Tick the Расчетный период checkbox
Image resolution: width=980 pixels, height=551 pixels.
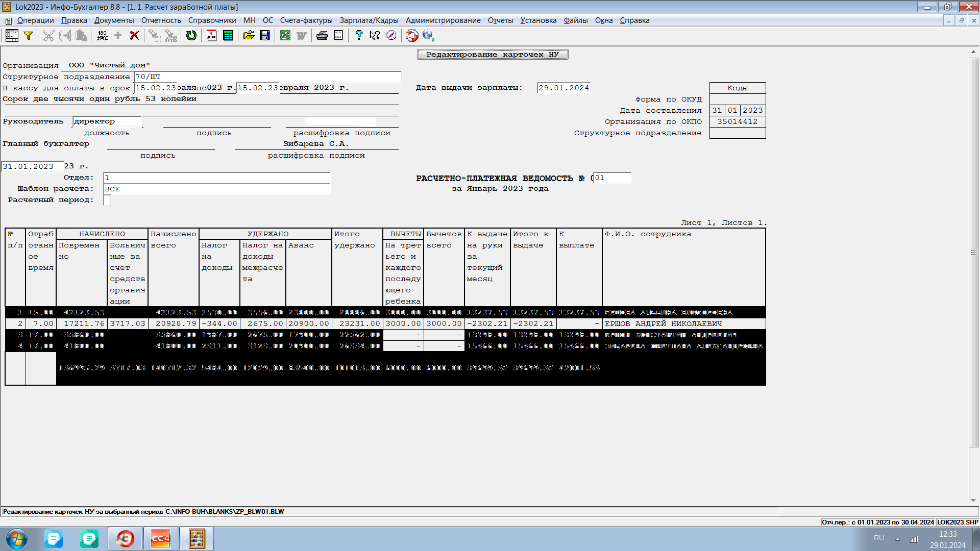click(107, 200)
